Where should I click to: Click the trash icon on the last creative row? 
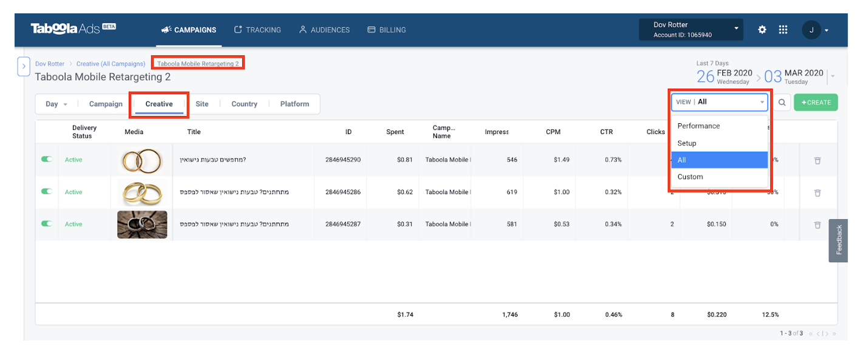818,224
